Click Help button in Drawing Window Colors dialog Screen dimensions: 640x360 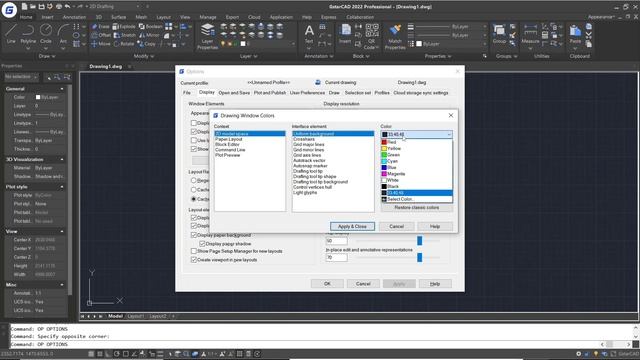435,226
